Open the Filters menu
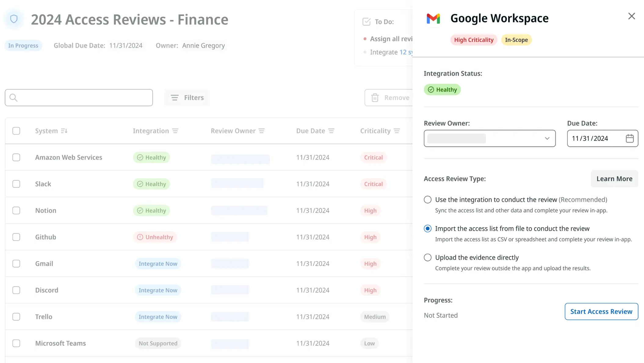 (187, 98)
